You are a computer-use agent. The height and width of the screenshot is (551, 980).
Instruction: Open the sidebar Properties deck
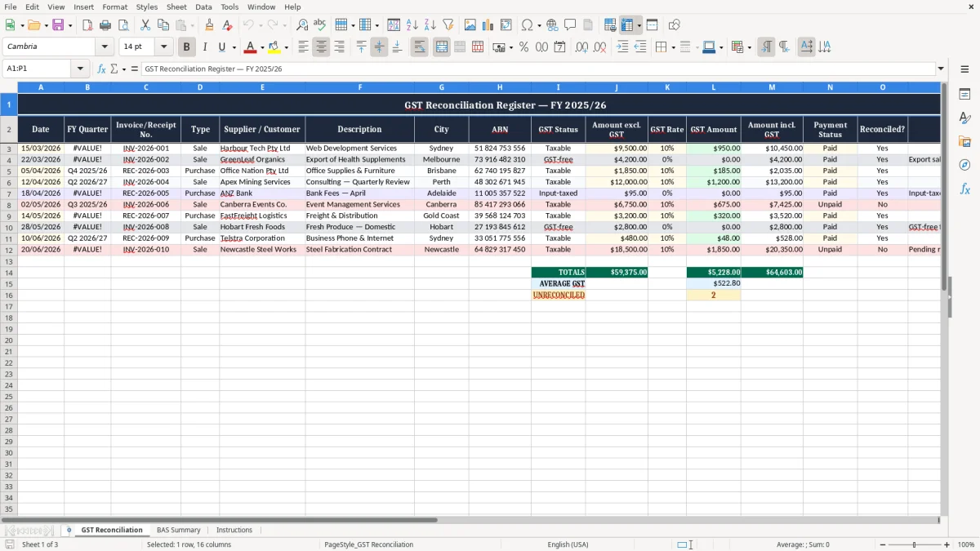coord(964,95)
